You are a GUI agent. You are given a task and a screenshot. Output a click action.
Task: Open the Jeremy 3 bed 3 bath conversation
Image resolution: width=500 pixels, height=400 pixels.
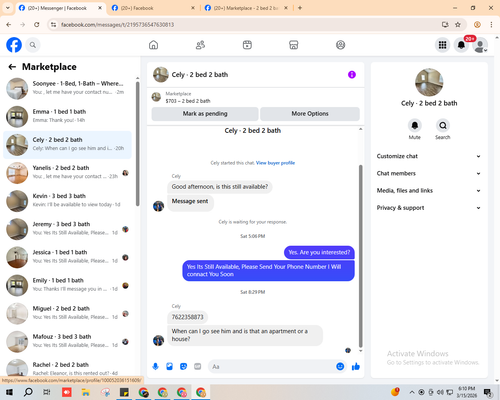pos(67,229)
